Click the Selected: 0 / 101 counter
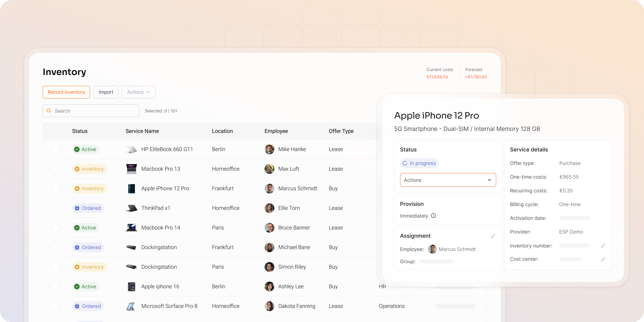This screenshot has width=644, height=322. 161,111
